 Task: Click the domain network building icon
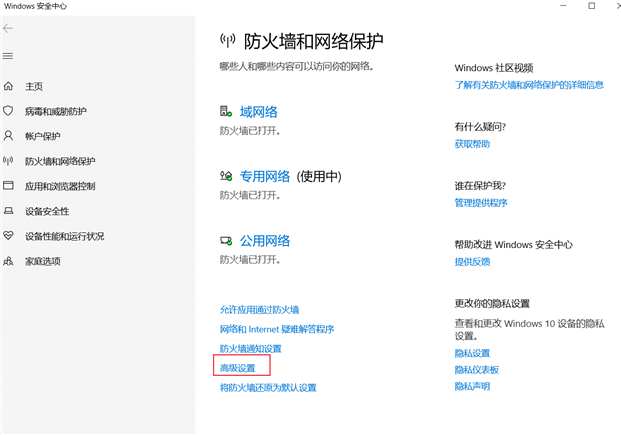point(226,111)
